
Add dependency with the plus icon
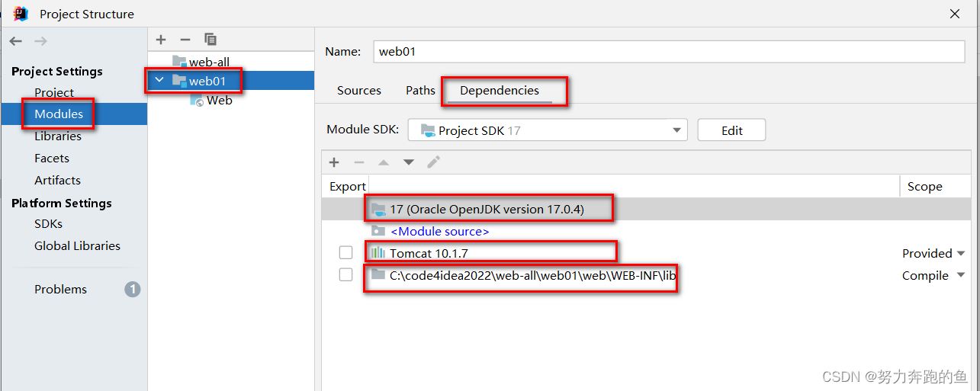point(333,162)
